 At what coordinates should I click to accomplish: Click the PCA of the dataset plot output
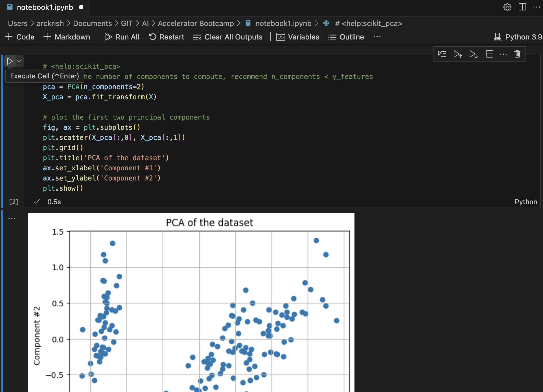(191, 302)
